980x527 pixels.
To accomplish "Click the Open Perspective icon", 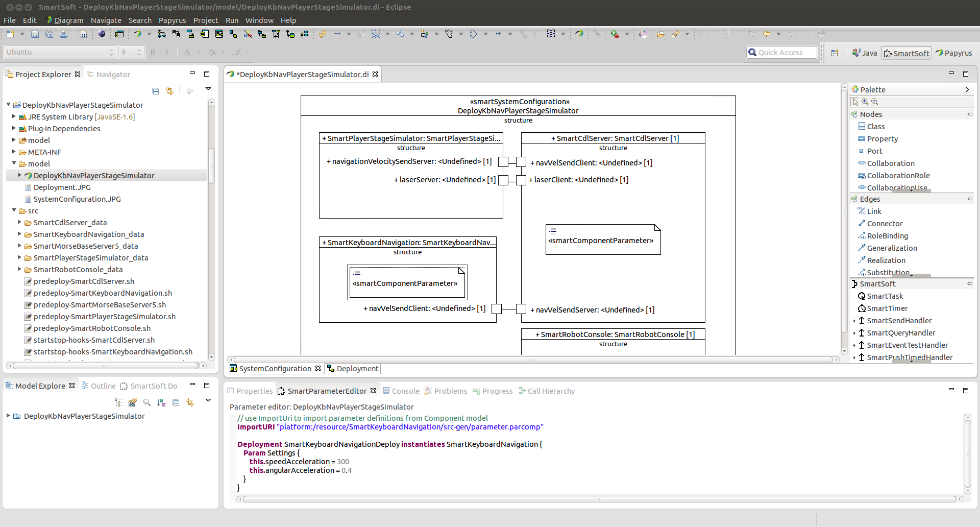I will (835, 53).
